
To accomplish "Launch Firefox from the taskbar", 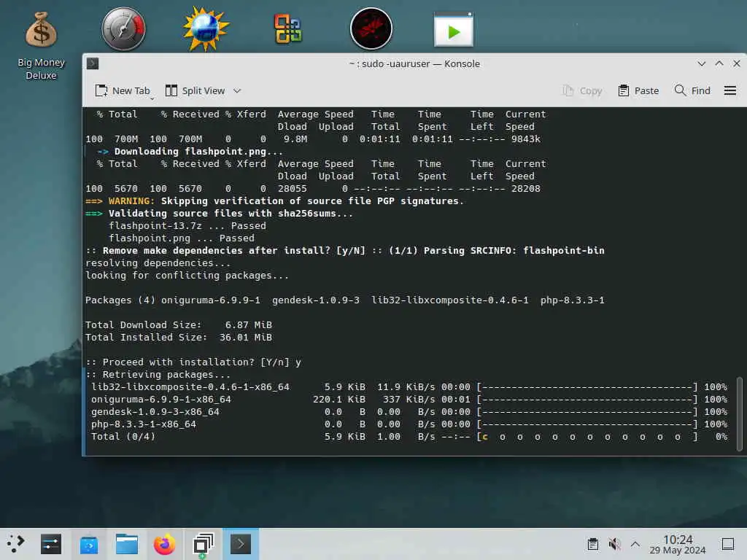I will (x=164, y=544).
